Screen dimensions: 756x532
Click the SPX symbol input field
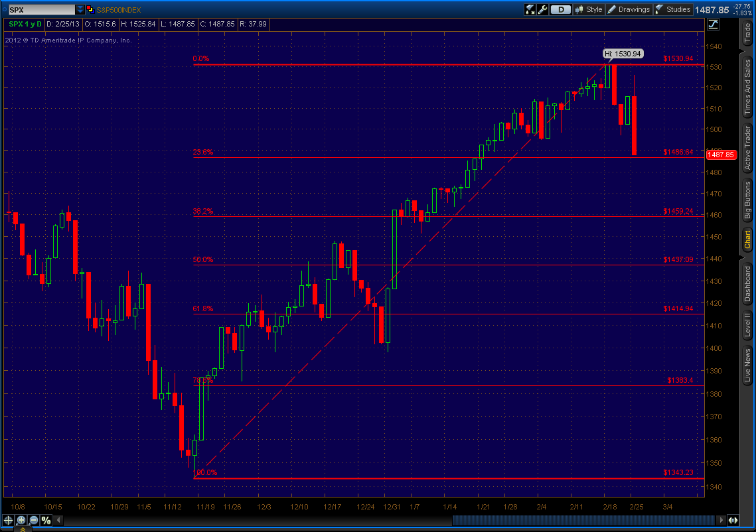click(x=41, y=10)
